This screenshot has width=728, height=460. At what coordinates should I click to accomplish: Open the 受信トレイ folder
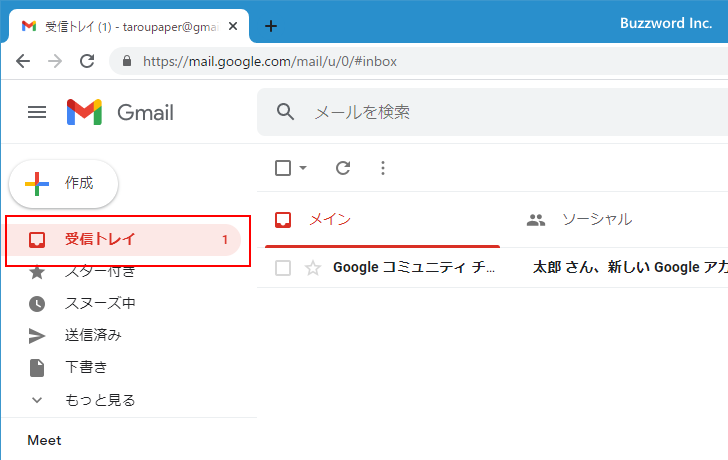122,240
